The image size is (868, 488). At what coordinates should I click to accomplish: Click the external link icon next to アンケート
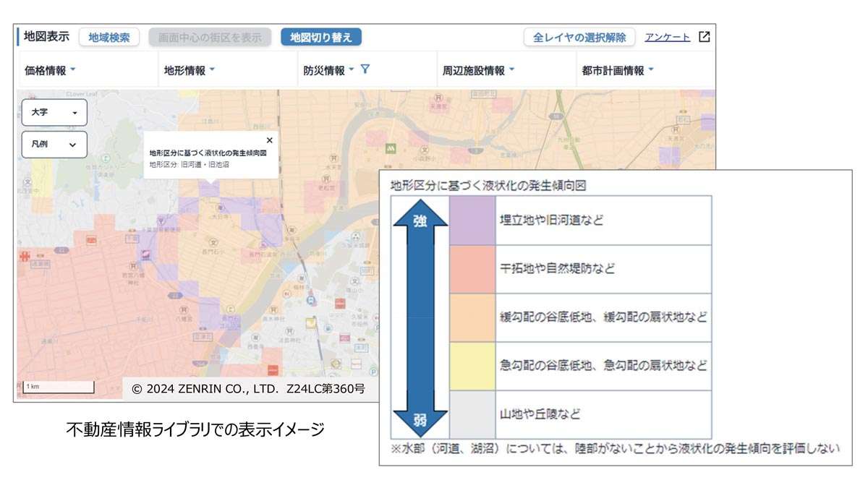pos(704,37)
